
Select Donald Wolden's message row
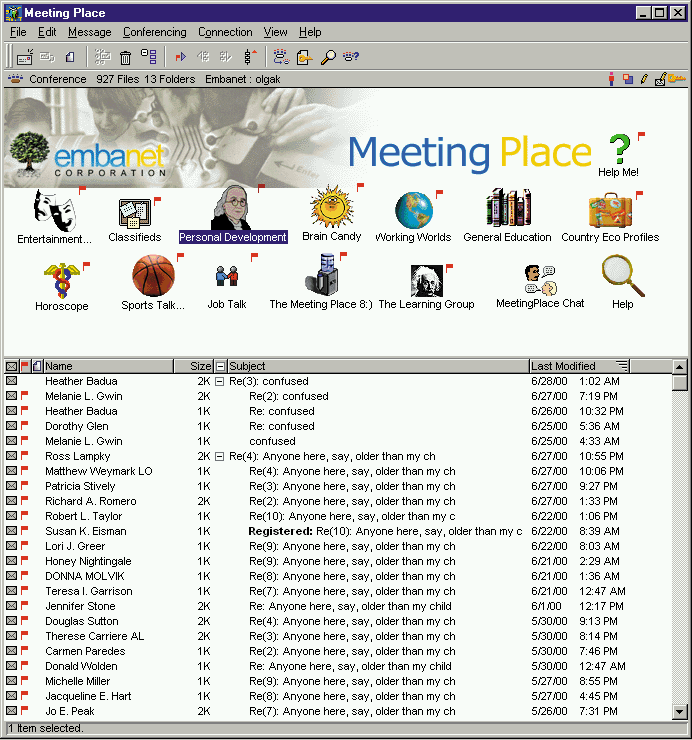pyautogui.click(x=338, y=666)
